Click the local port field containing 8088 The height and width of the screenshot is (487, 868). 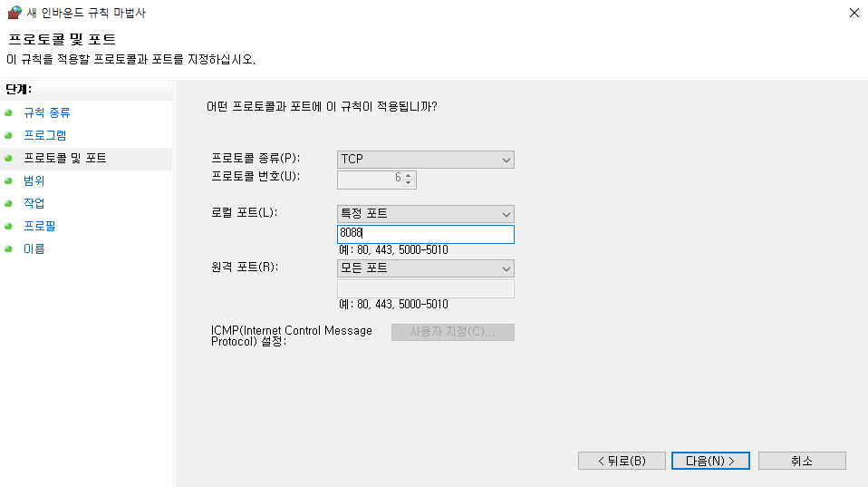[425, 234]
